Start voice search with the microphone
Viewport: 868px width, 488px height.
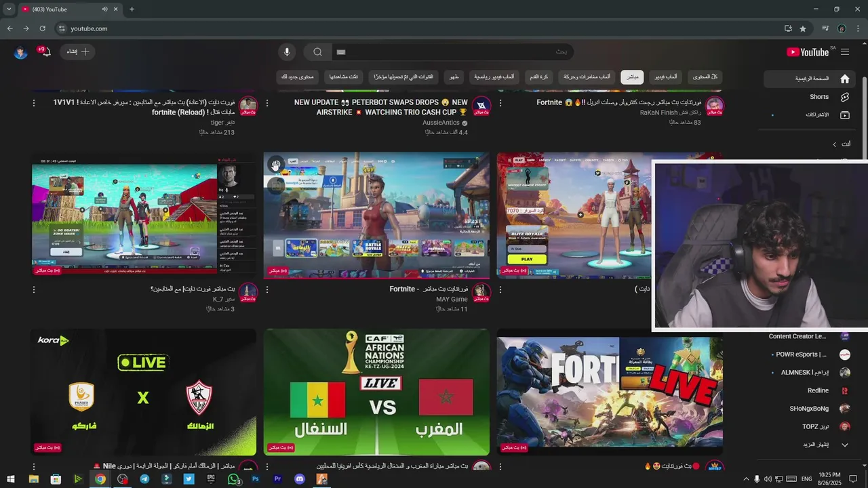(x=287, y=52)
